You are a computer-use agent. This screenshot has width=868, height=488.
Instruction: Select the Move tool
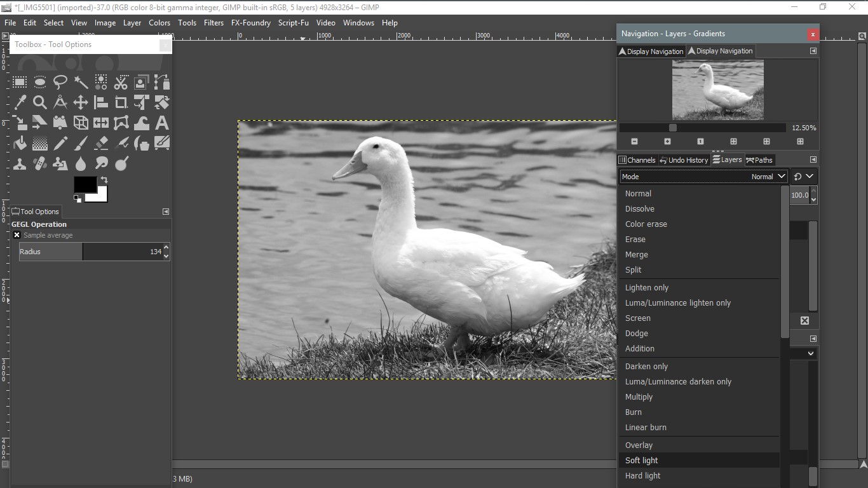point(81,102)
